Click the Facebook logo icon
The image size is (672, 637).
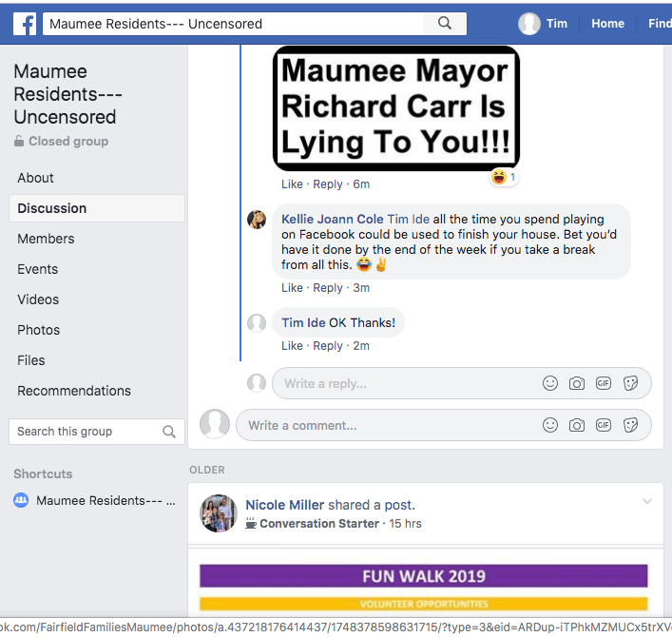point(24,24)
